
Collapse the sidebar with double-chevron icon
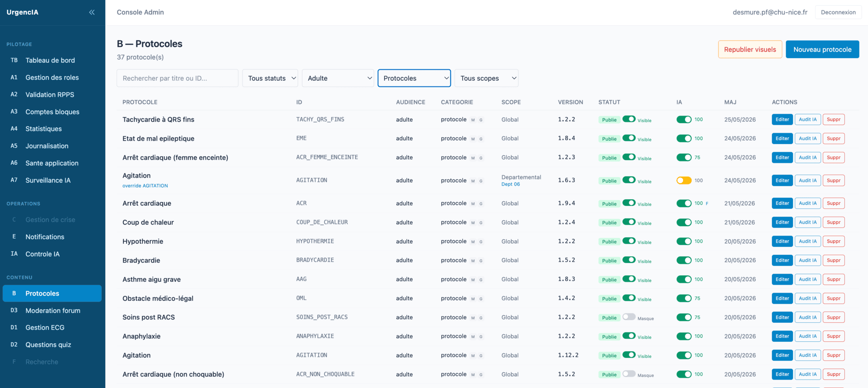pyautogui.click(x=92, y=12)
